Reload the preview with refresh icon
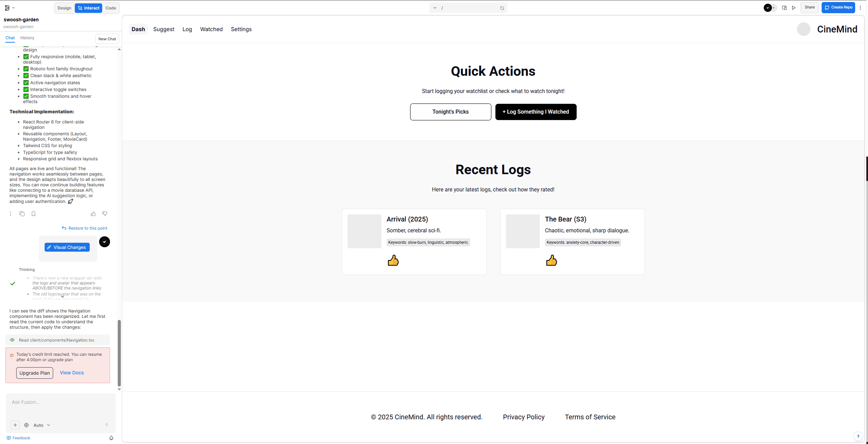 [502, 8]
